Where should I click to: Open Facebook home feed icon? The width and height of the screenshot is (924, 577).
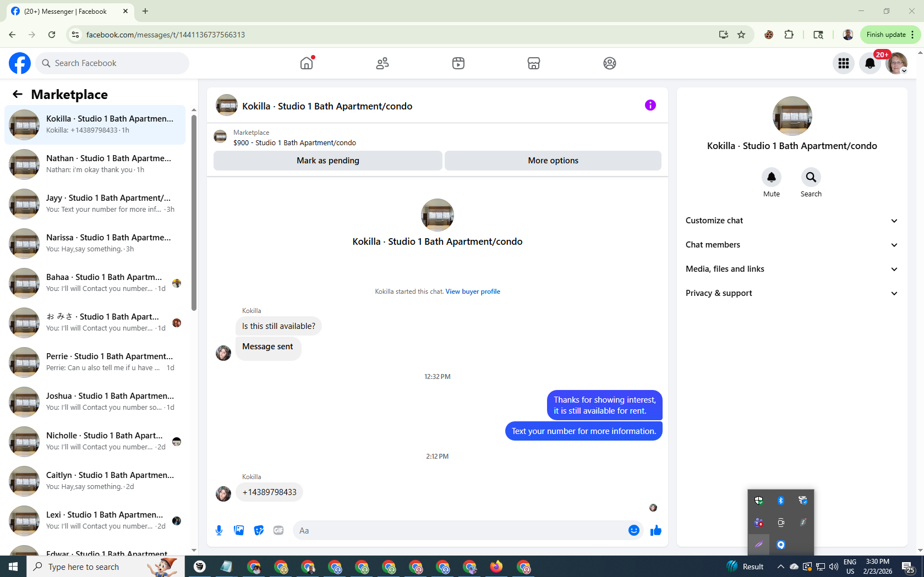(307, 63)
